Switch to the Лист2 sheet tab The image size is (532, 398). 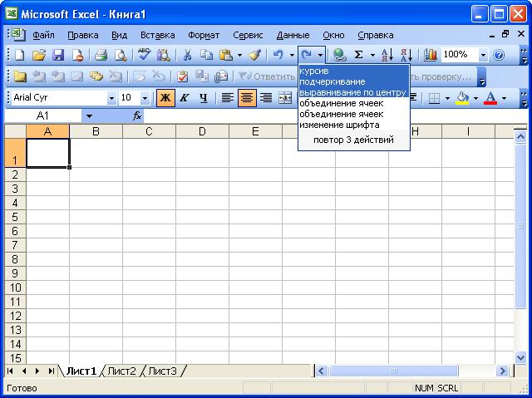(121, 371)
